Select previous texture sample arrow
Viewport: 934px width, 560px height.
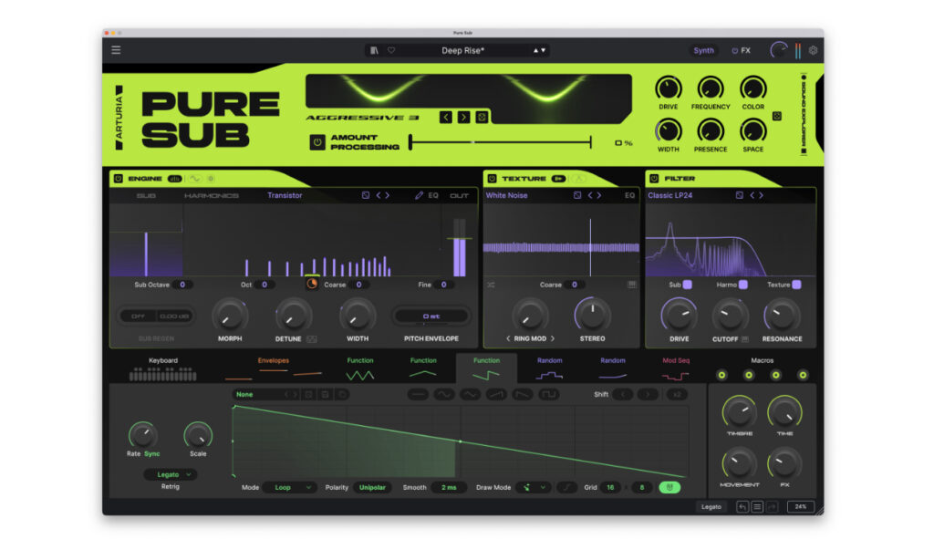590,195
